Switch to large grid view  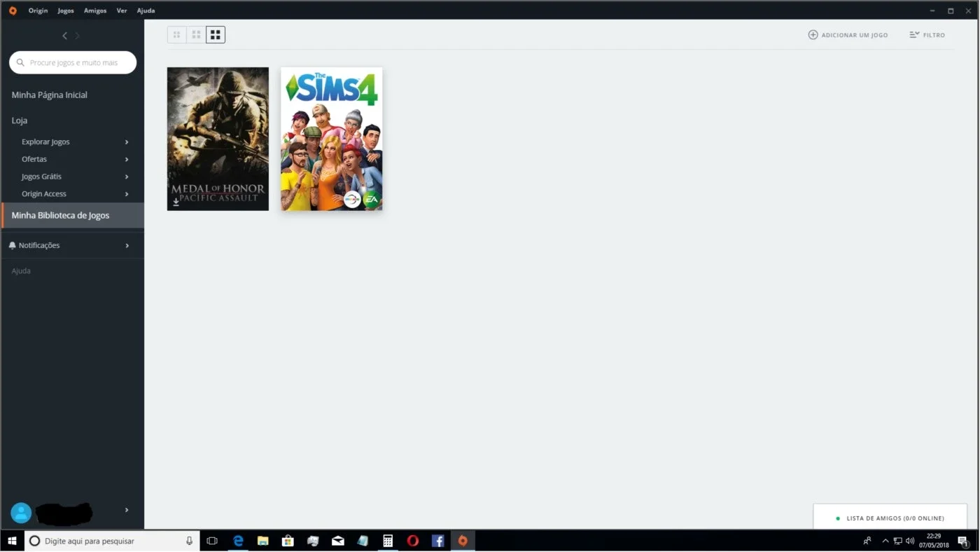tap(216, 34)
